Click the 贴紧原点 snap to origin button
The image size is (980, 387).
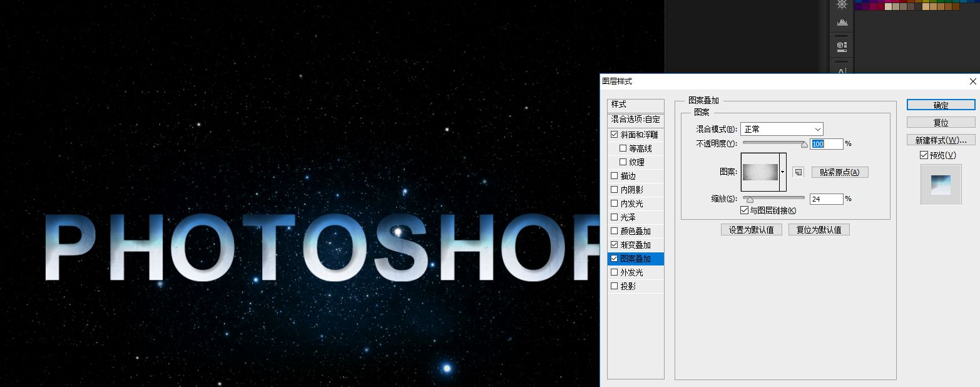(840, 172)
